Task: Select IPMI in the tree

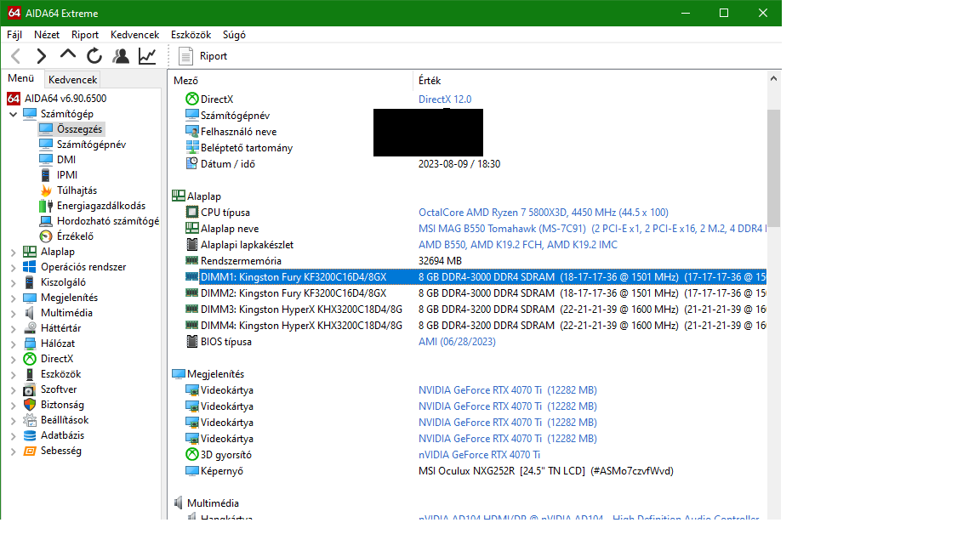Action: click(67, 175)
